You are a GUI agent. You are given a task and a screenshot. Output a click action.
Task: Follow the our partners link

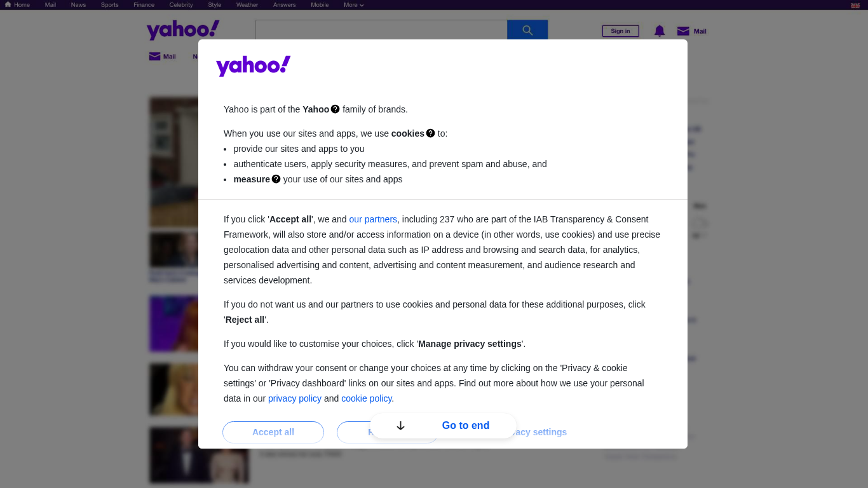tap(373, 219)
